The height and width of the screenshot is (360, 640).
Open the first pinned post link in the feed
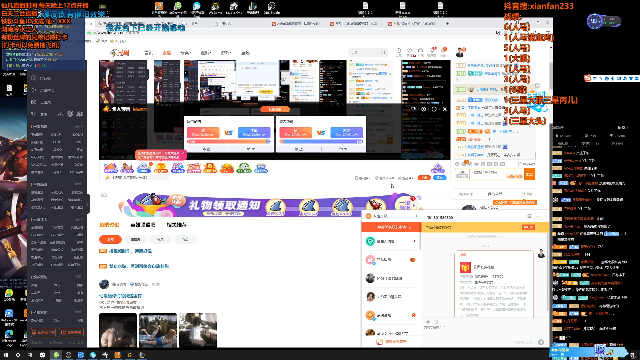point(130,251)
